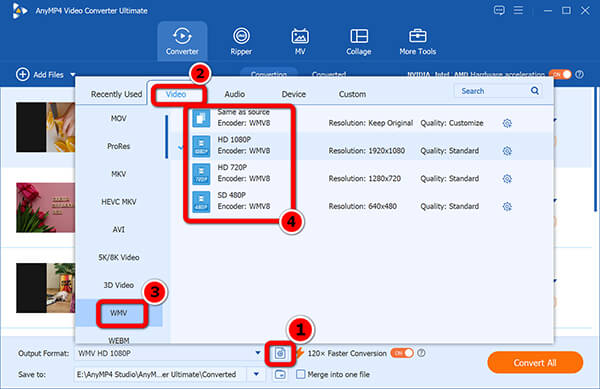Open More Tools toolbox
The image size is (600, 389).
(x=417, y=41)
